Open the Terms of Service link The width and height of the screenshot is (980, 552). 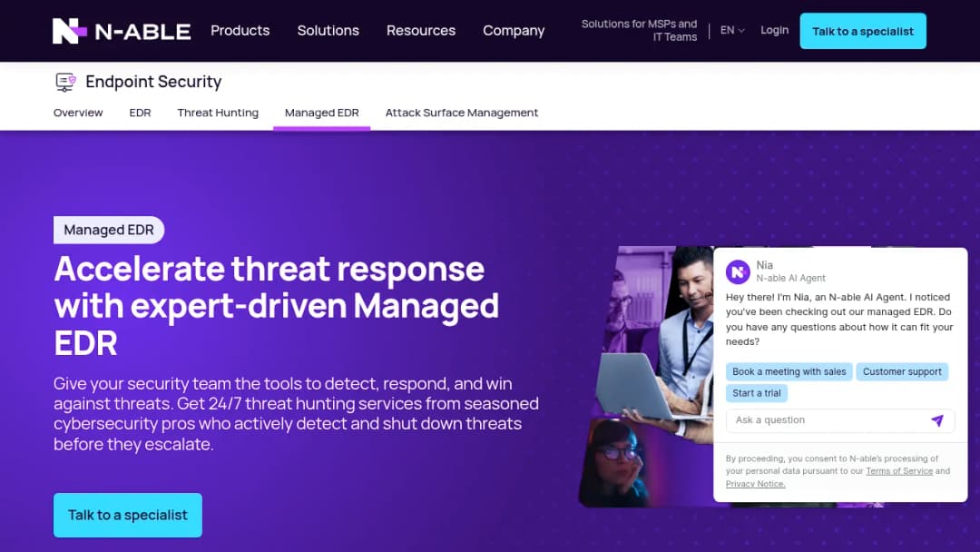tap(898, 471)
